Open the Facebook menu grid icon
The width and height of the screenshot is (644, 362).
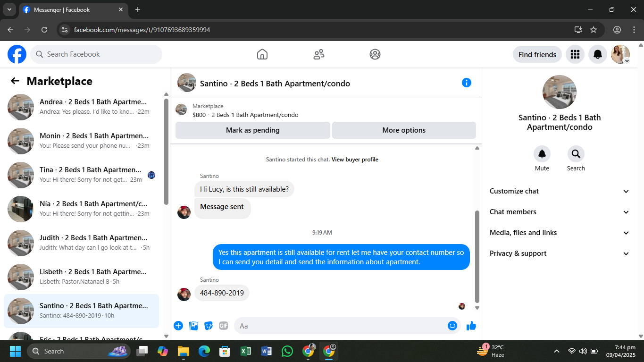[575, 54]
